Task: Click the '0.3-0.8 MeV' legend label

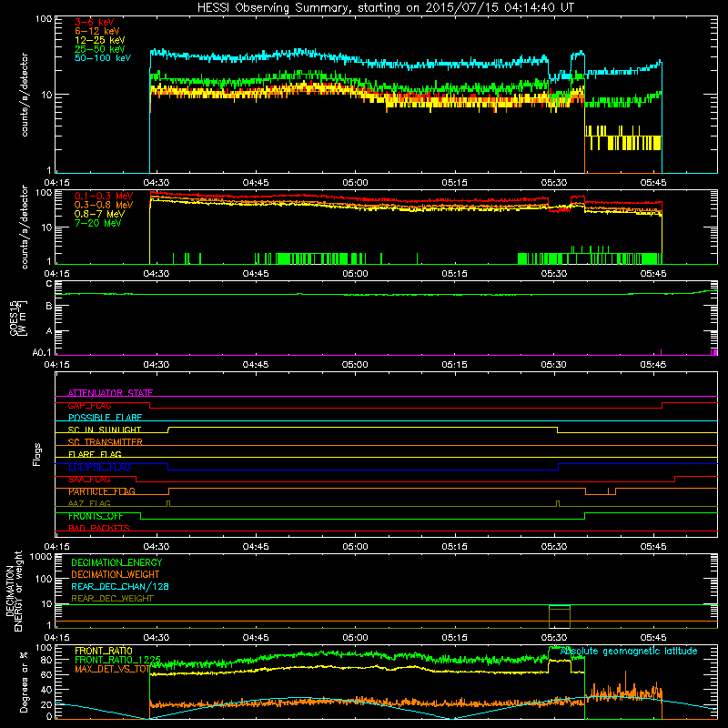Action: (x=104, y=205)
